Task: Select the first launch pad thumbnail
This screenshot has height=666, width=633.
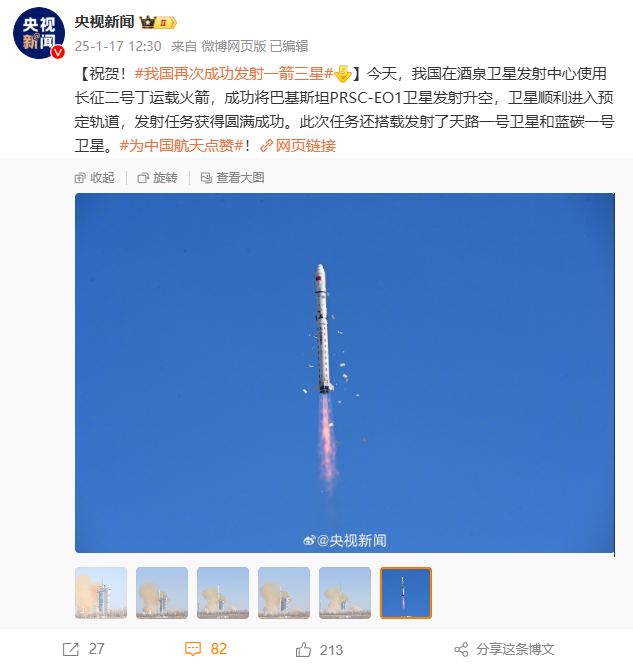Action: (x=101, y=593)
